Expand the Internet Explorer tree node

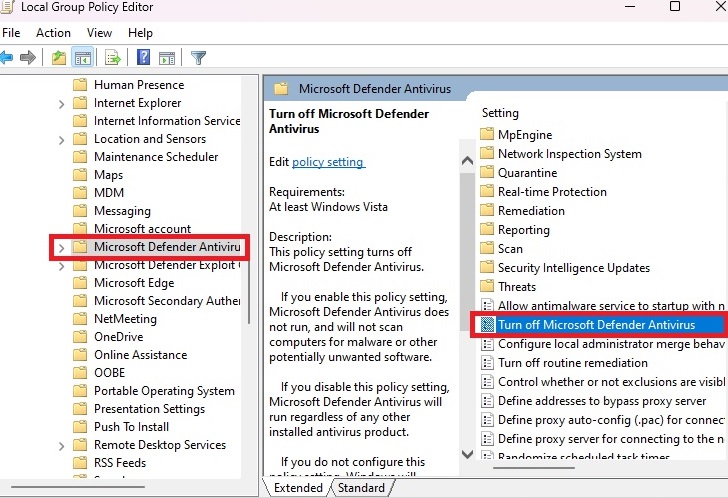click(61, 104)
